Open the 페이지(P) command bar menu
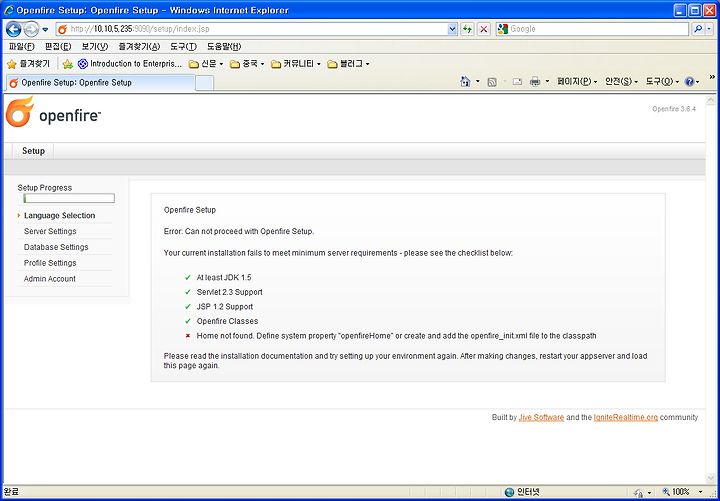 [x=577, y=82]
